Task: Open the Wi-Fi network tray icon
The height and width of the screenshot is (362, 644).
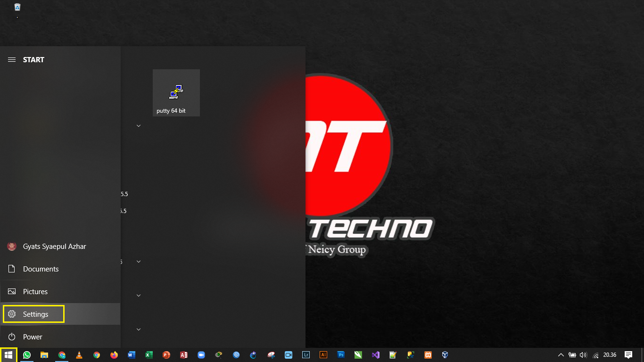Action: coord(595,355)
